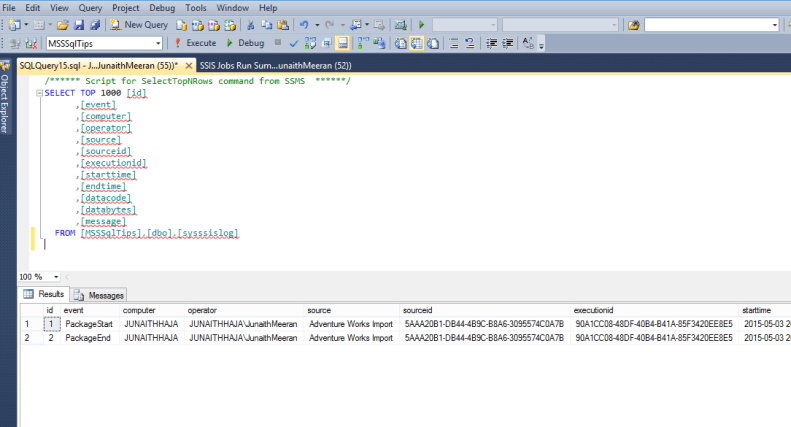791x427 pixels.
Task: Collapse the SELECT statement outline
Action: pos(39,93)
